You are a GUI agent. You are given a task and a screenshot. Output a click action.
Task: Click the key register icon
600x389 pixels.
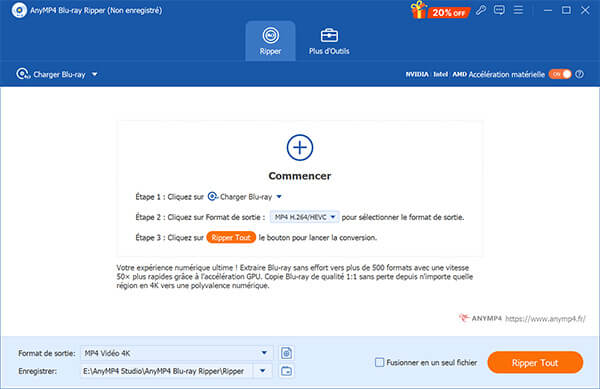pyautogui.click(x=481, y=10)
